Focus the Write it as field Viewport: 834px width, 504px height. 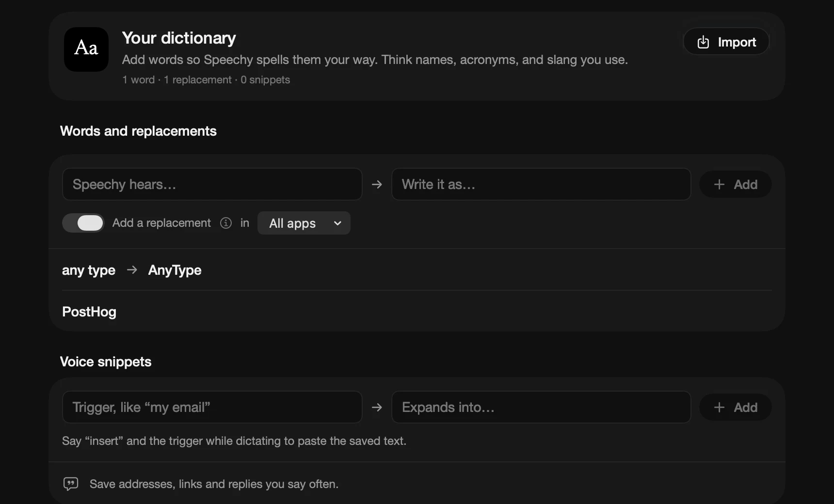[541, 184]
